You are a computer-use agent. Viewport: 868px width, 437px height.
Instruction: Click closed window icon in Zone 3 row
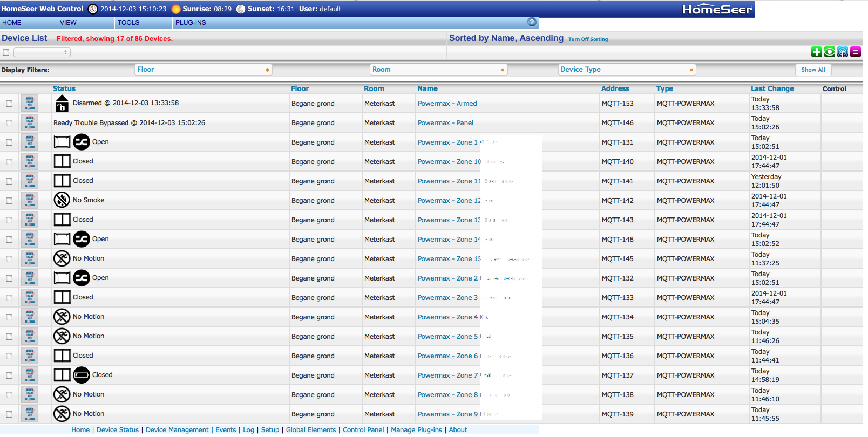[x=62, y=297]
